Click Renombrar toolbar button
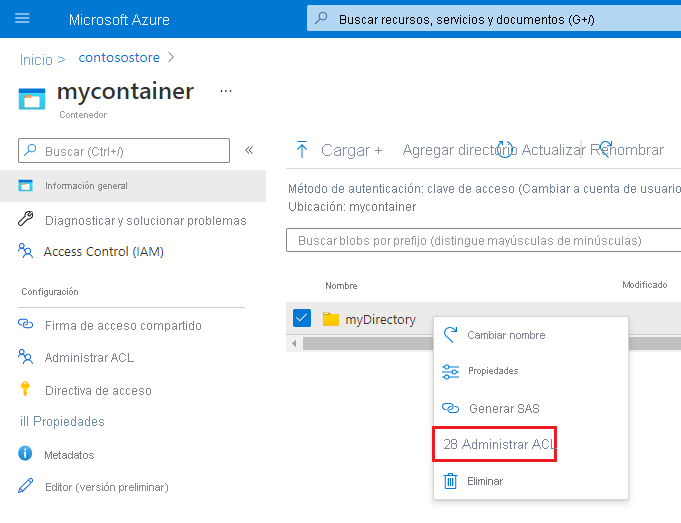This screenshot has height=523, width=681. coord(627,150)
